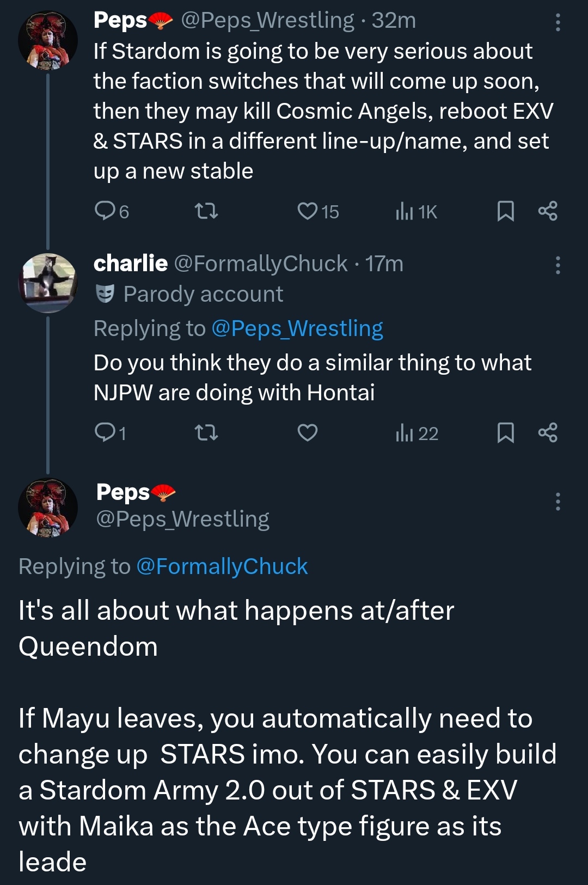Open Peps' avatar on the main reply
Viewport: 588px width, 885px height.
pyautogui.click(x=48, y=508)
